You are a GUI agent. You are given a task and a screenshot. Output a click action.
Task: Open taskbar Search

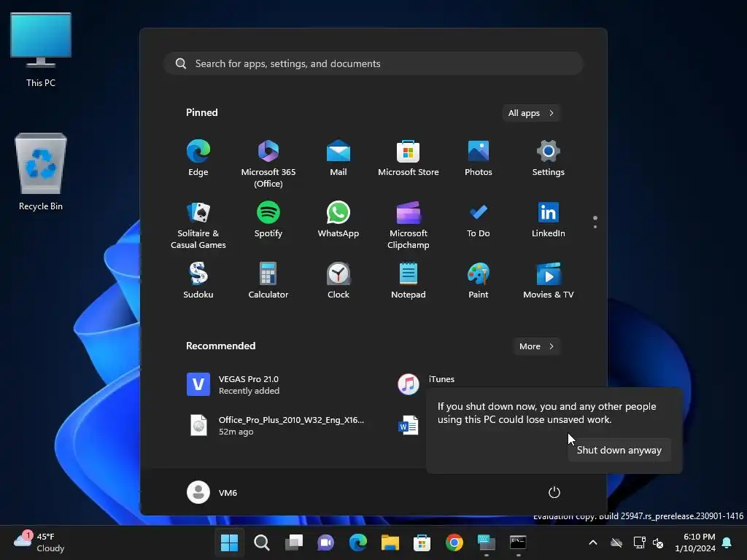[x=262, y=542]
